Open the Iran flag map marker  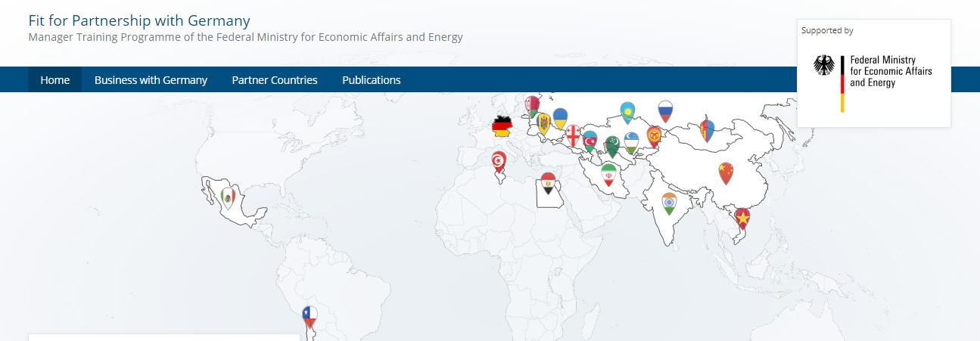pos(608,175)
